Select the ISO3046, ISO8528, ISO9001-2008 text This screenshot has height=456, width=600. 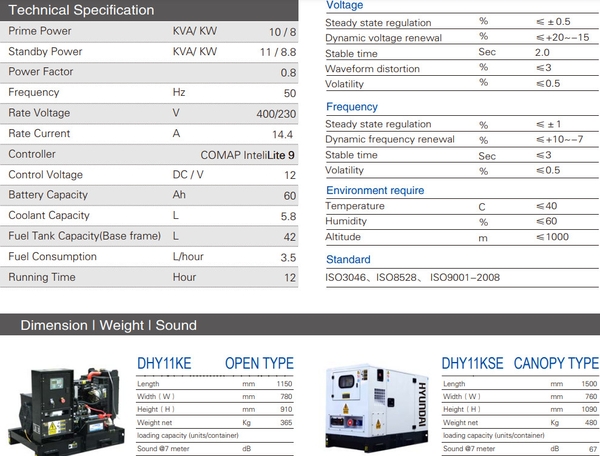(412, 278)
